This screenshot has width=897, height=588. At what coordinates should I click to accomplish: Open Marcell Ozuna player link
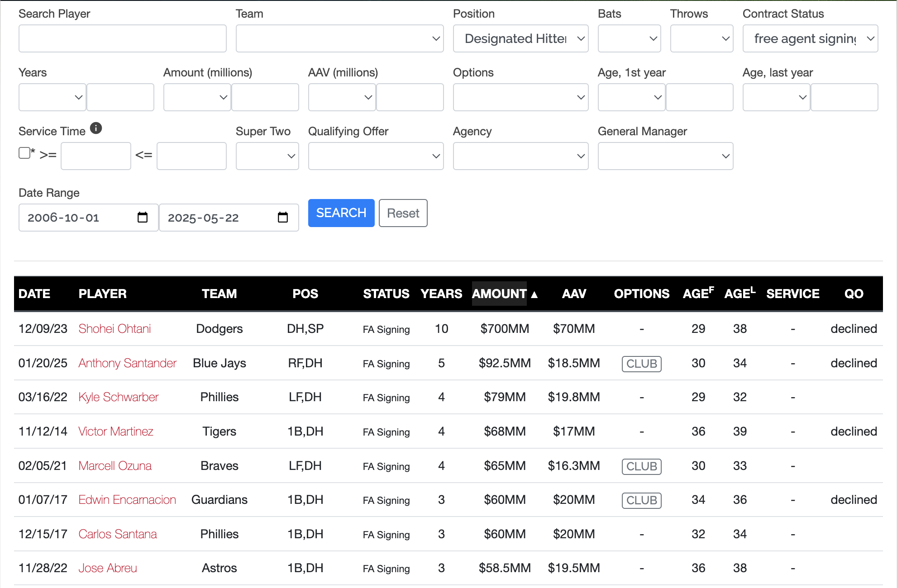pyautogui.click(x=115, y=466)
